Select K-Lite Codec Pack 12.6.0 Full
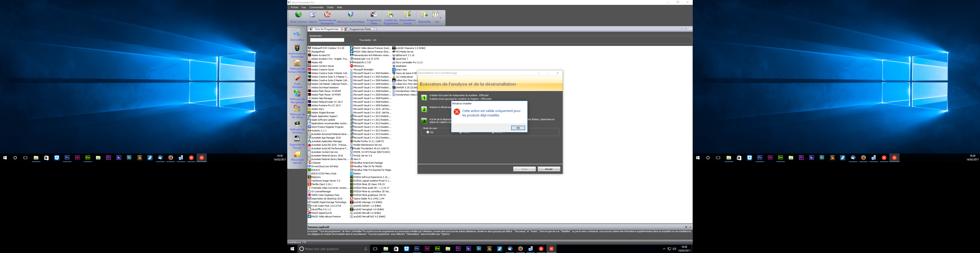Viewport: 980px width, 253px height. (x=324, y=206)
